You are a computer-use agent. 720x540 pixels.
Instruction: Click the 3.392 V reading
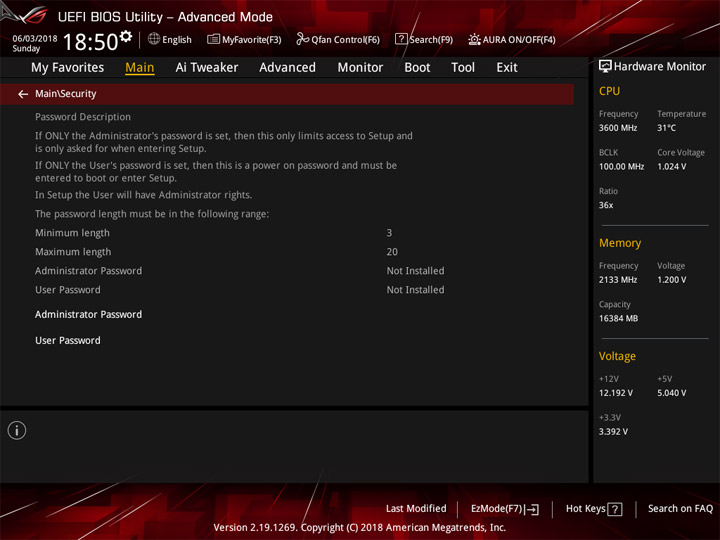(x=613, y=432)
